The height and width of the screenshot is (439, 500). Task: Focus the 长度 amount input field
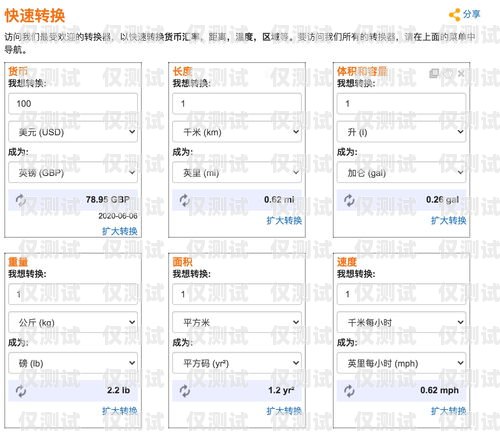point(237,104)
